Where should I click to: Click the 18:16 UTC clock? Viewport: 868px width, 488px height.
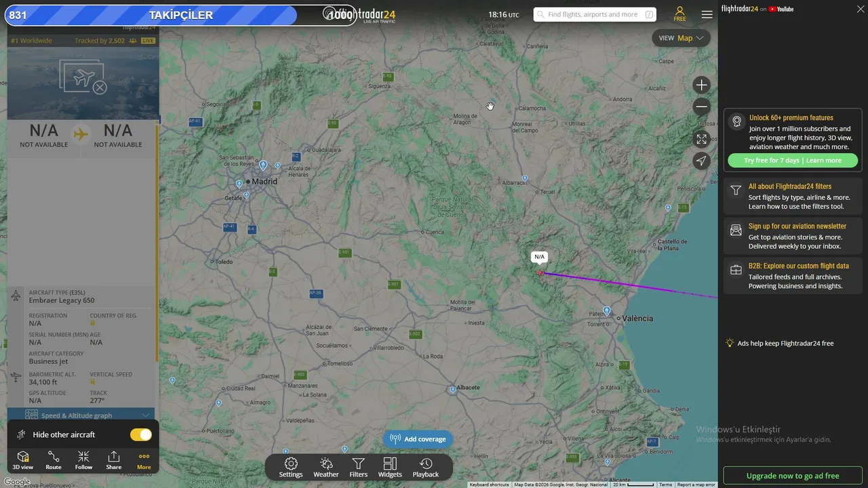pyautogui.click(x=504, y=14)
